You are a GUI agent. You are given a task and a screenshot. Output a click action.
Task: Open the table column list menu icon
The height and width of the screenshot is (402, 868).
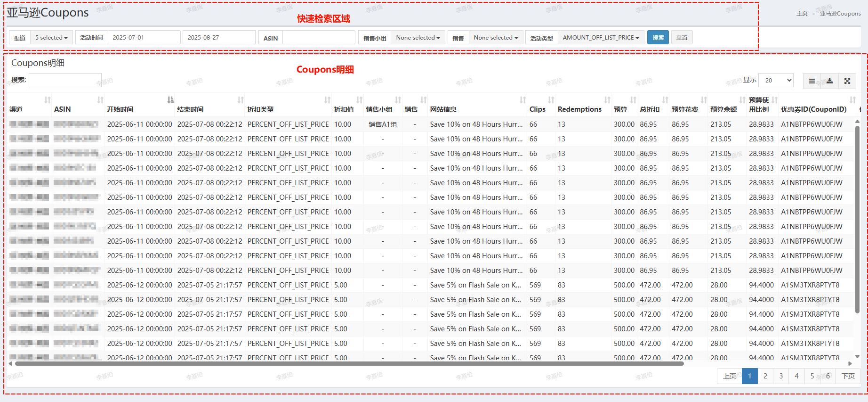pyautogui.click(x=812, y=81)
